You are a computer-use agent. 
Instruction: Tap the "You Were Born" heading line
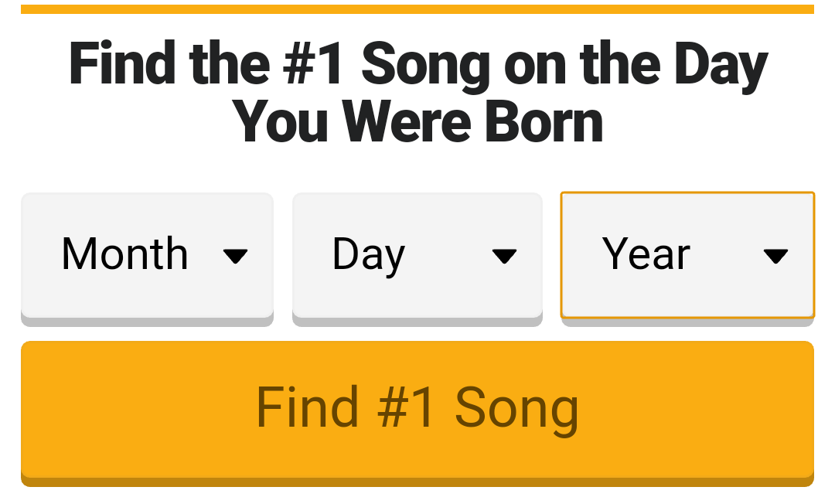(417, 122)
